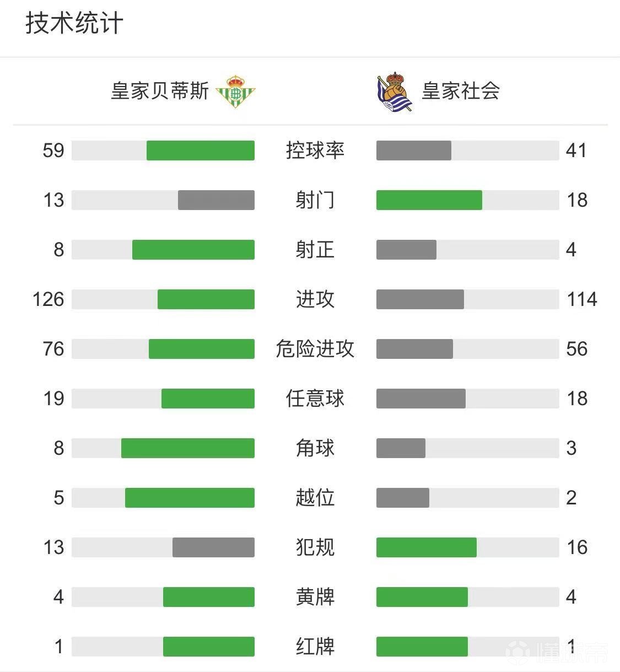Click Betis green 进攻 bar
This screenshot has width=620, height=672.
(x=206, y=299)
